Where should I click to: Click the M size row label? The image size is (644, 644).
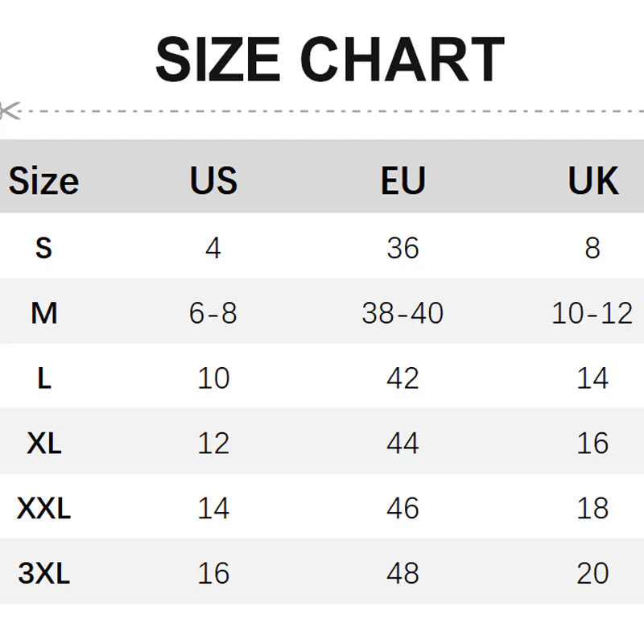(x=44, y=313)
